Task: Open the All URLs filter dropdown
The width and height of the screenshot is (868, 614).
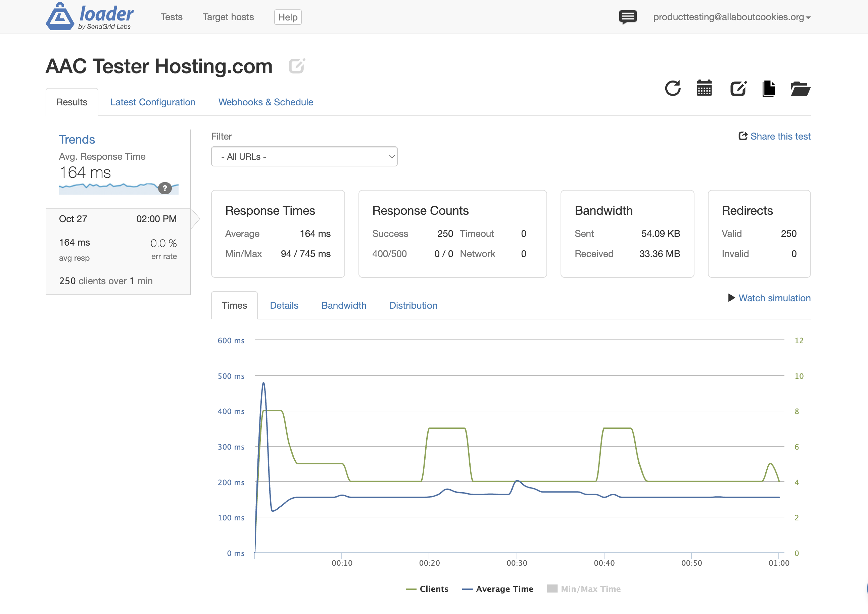Action: coord(304,157)
